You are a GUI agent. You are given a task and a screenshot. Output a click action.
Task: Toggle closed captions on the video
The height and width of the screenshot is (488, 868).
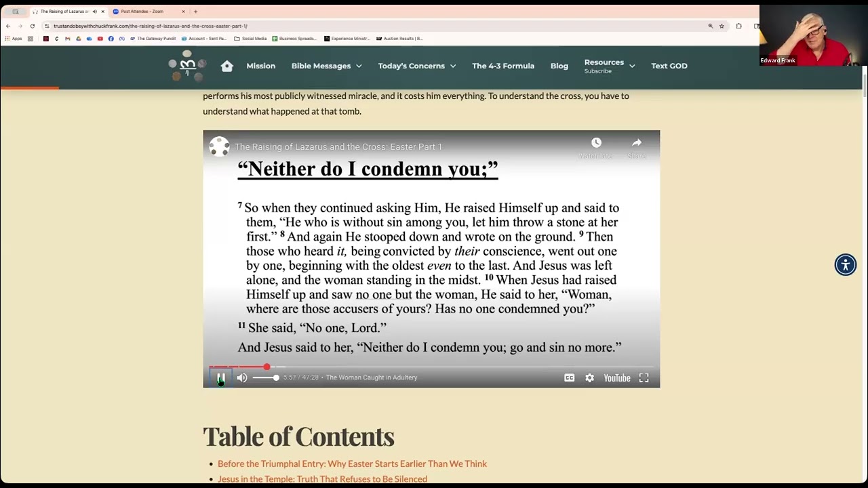coord(570,378)
